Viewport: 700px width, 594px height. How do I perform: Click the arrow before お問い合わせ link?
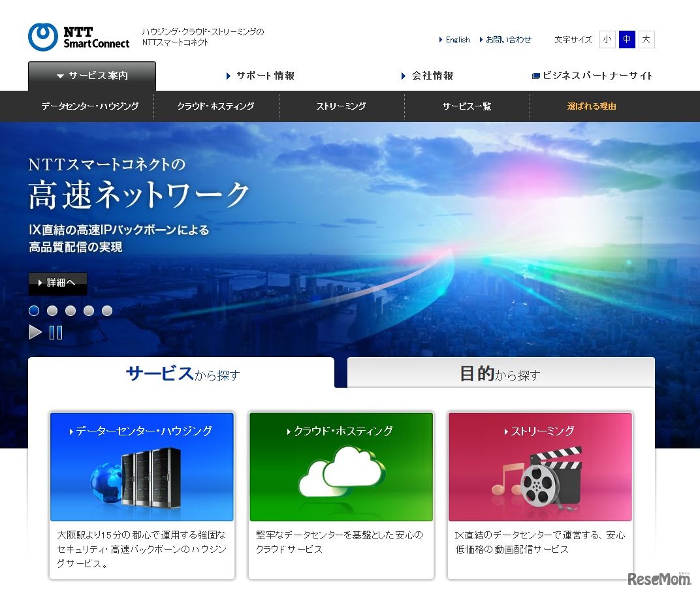(x=481, y=40)
